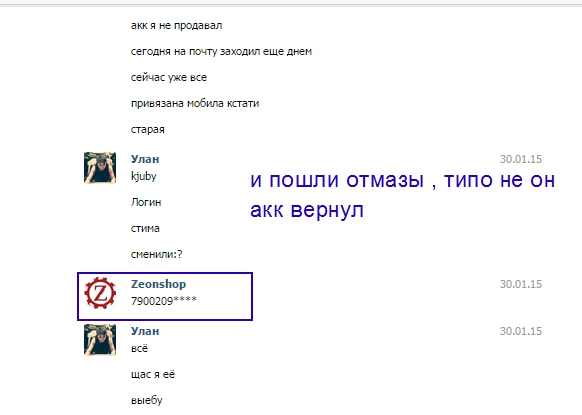Select the message "акк я не продавал"
This screenshot has width=582, height=415.
[x=177, y=26]
